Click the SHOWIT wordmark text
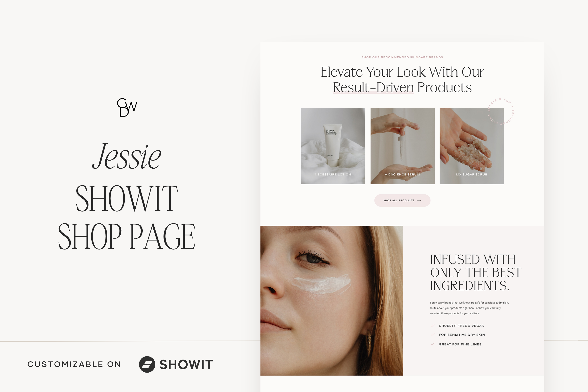The image size is (588, 392). 186,365
